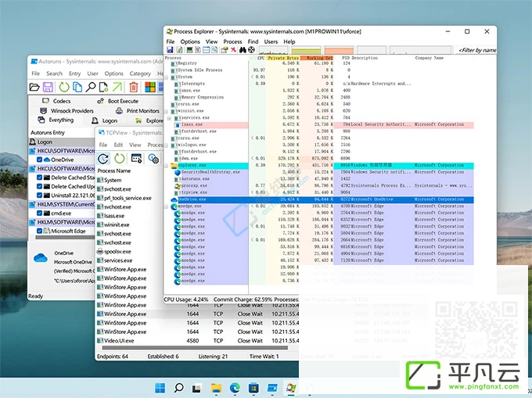Switch to Codecs tab in Autoruns
The width and height of the screenshot is (532, 398).
(x=56, y=101)
